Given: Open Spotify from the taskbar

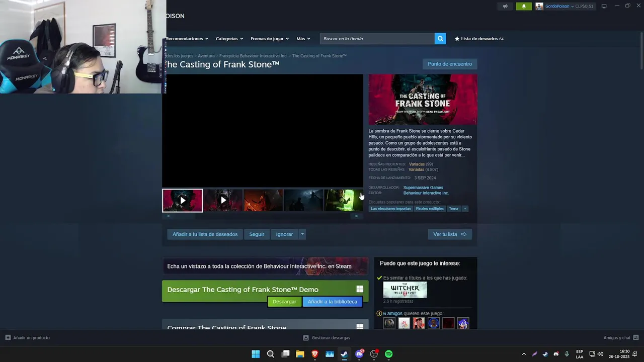Looking at the screenshot, I should click(x=389, y=354).
